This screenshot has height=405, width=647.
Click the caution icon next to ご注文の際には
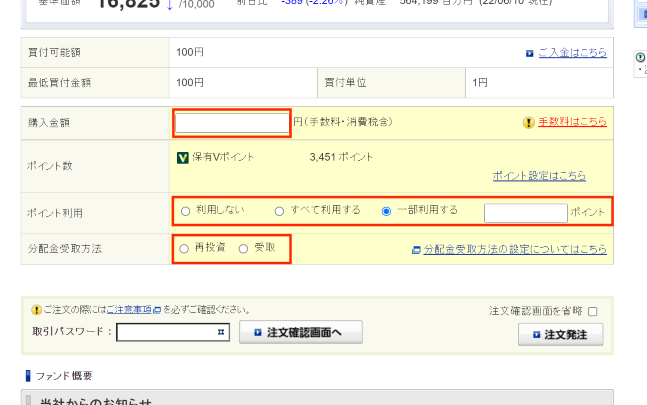36,310
